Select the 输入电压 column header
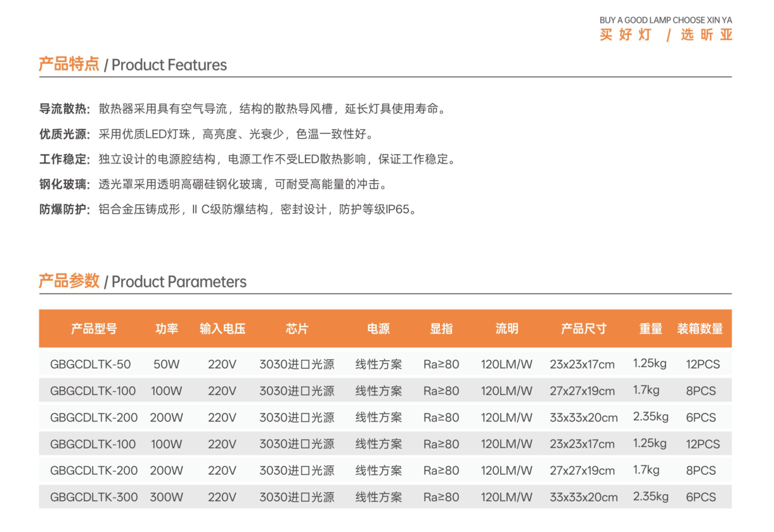Viewport: 774px width, 532px height. (222, 328)
